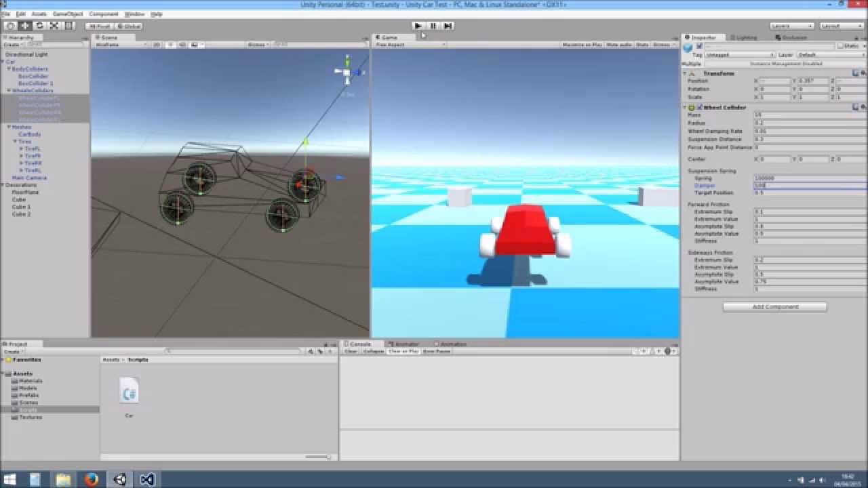Toggle Wheel Collider enabled checkbox
This screenshot has width=868, height=488.
700,107
